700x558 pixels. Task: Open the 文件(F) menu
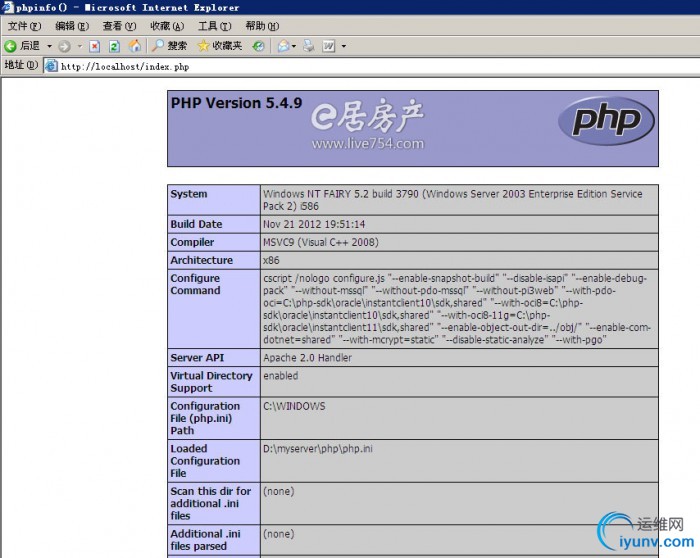point(24,26)
